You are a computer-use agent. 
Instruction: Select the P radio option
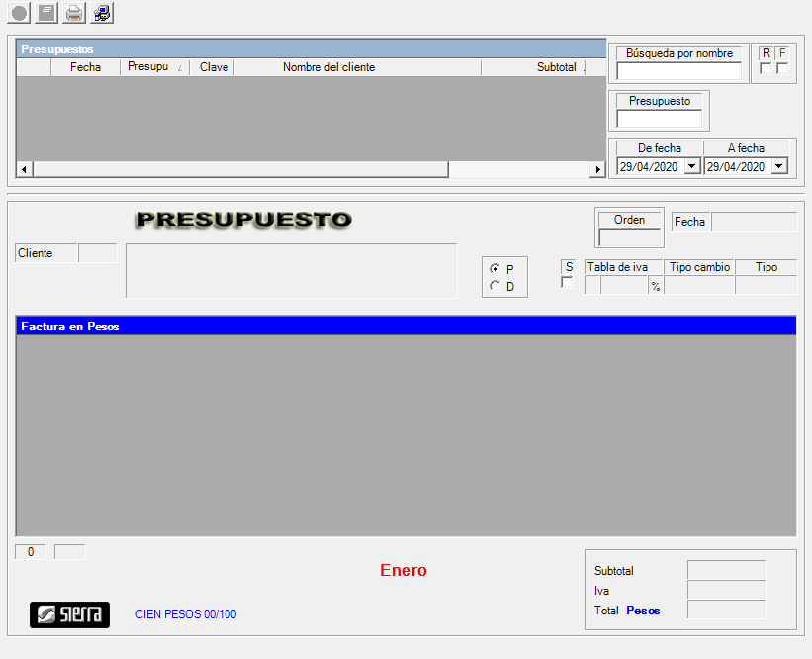tap(496, 269)
